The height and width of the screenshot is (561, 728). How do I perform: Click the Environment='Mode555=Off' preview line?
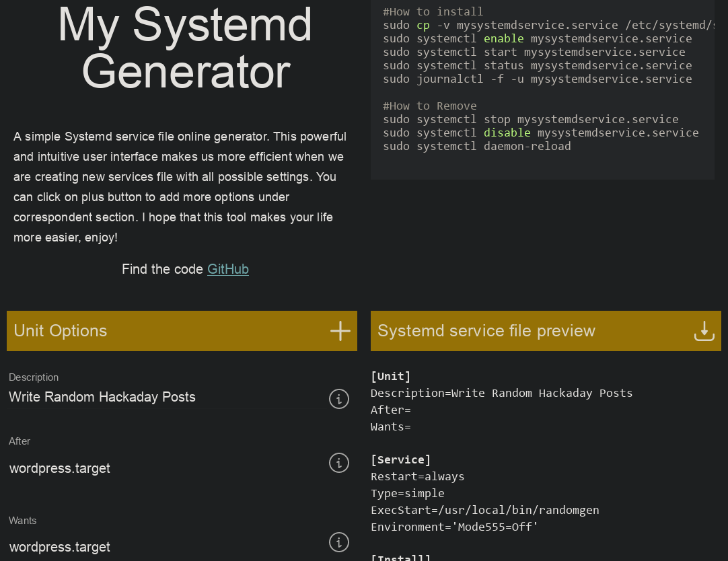pos(454,527)
